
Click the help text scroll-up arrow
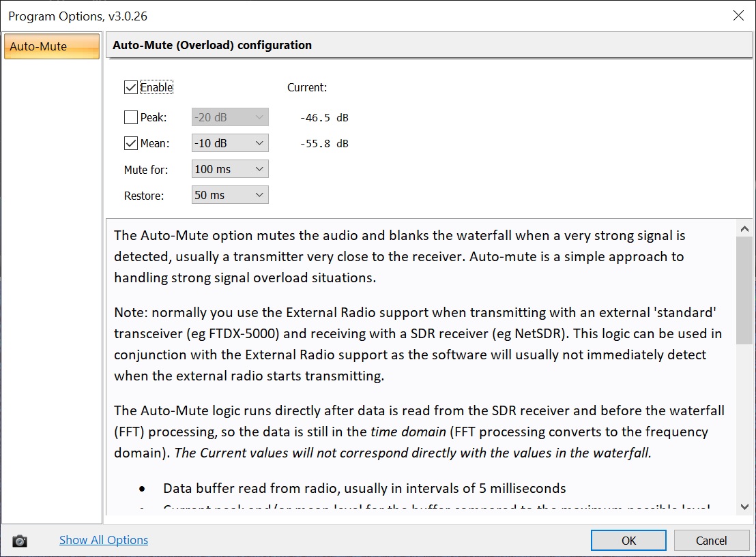point(744,229)
